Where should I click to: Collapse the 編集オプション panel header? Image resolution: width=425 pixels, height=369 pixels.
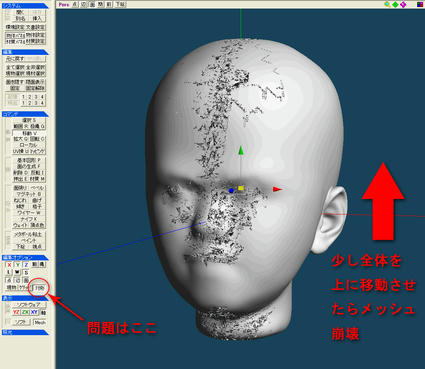coord(25,258)
